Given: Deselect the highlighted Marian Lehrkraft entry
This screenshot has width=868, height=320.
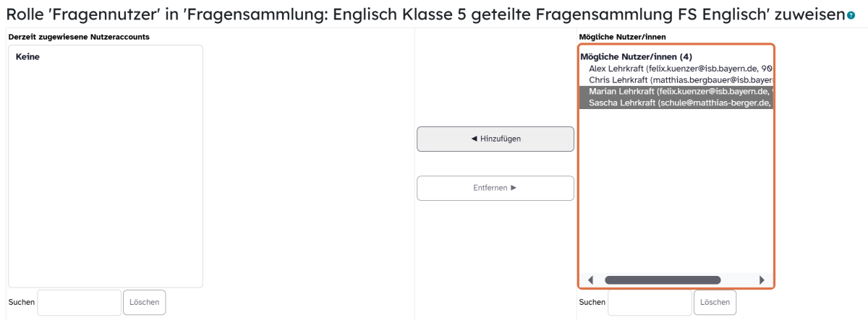Looking at the screenshot, I should [x=676, y=92].
